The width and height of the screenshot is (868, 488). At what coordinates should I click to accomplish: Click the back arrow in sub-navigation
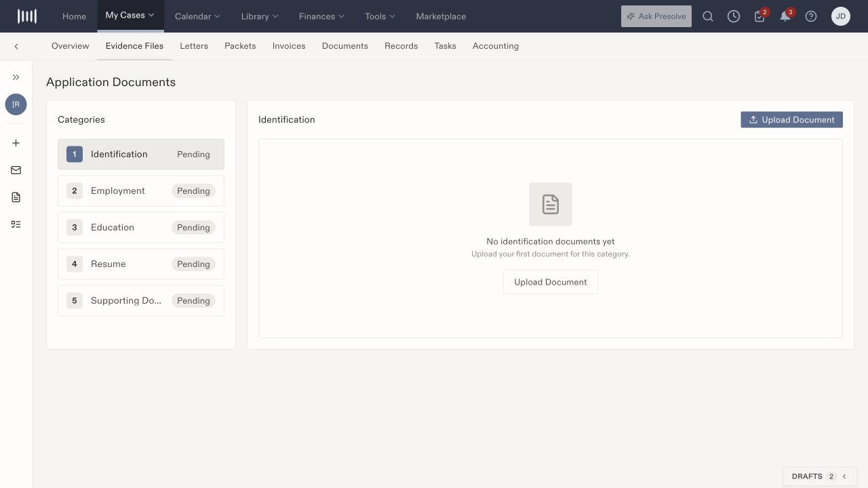[16, 46]
